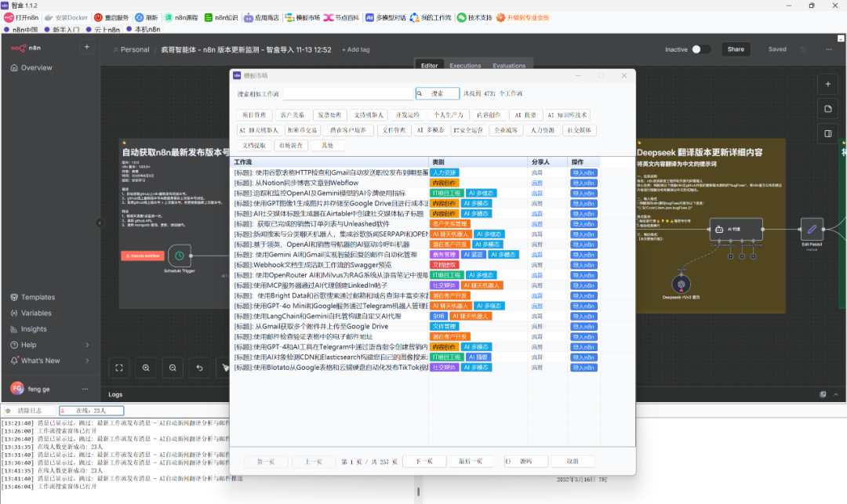Viewport: 847px width, 504px height.
Task: Click the 搜索相似工作流 search input field
Action: [x=347, y=94]
